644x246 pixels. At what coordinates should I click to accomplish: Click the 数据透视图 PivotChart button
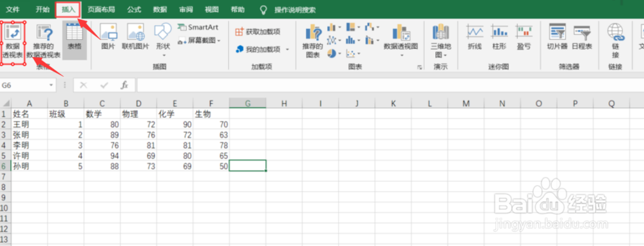pyautogui.click(x=401, y=40)
